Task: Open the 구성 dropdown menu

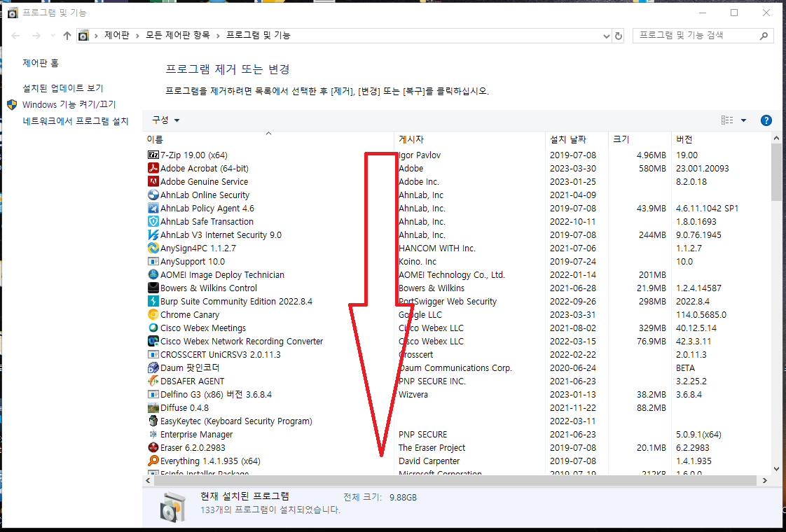Action: [166, 120]
